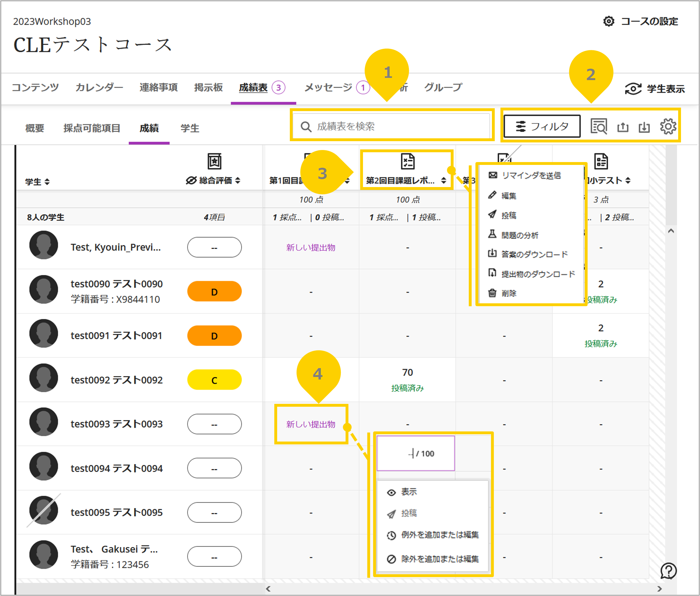Viewport: 700px width, 596px height.
Task: Open the カレンダー tab
Action: point(99,87)
